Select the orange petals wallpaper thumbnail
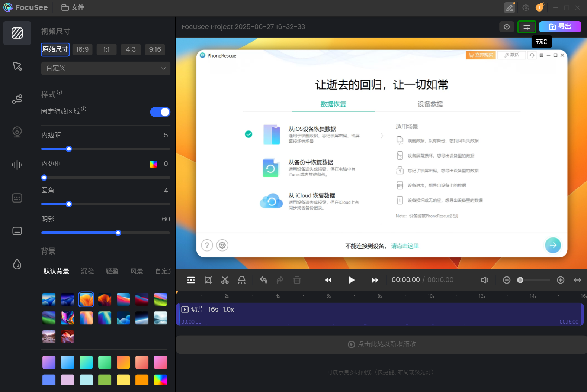This screenshot has width=587, height=392. [x=86, y=299]
